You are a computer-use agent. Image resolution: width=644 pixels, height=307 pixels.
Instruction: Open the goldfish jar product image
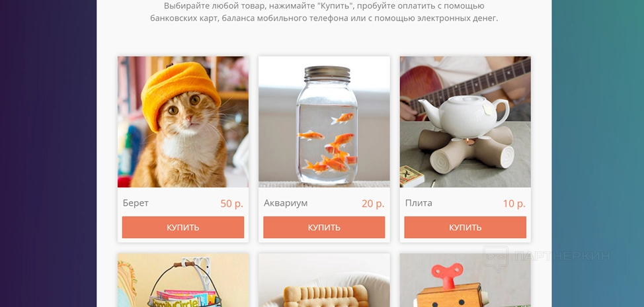324,122
